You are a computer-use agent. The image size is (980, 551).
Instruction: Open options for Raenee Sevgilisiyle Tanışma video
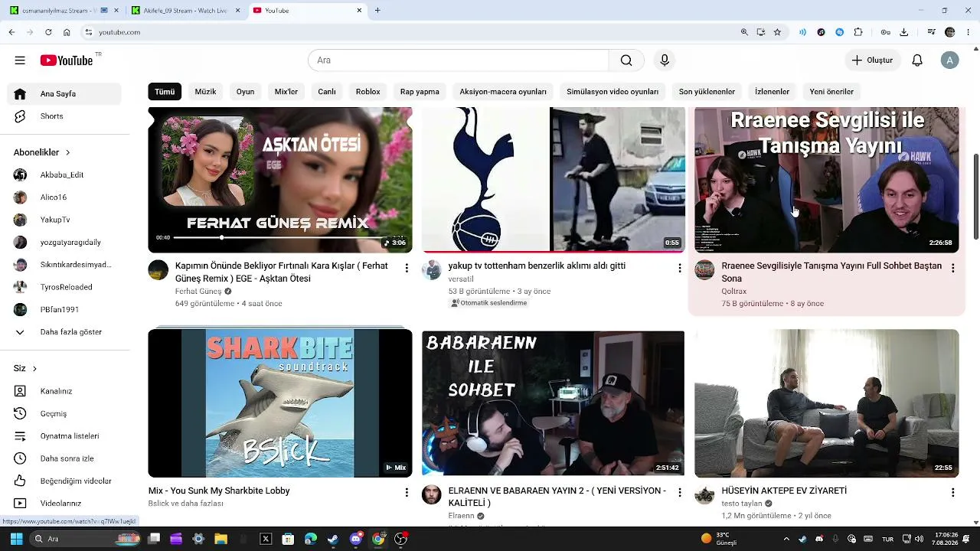tap(952, 268)
